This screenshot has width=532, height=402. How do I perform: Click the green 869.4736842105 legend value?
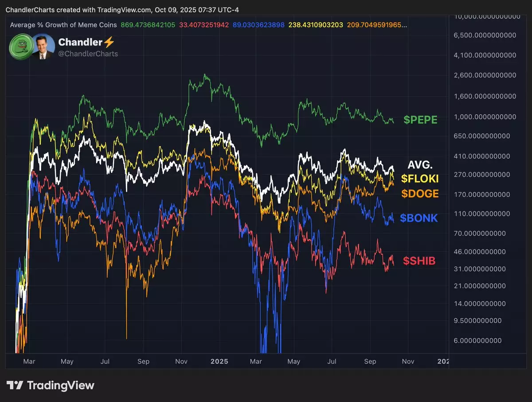click(x=149, y=25)
